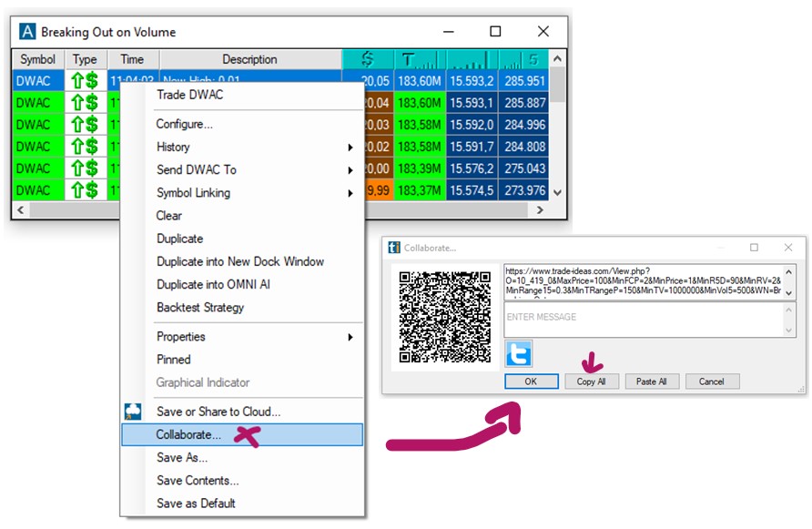Viewport: 812px width, 529px height.
Task: Select Collaborate... from the context menu
Action: (x=188, y=435)
